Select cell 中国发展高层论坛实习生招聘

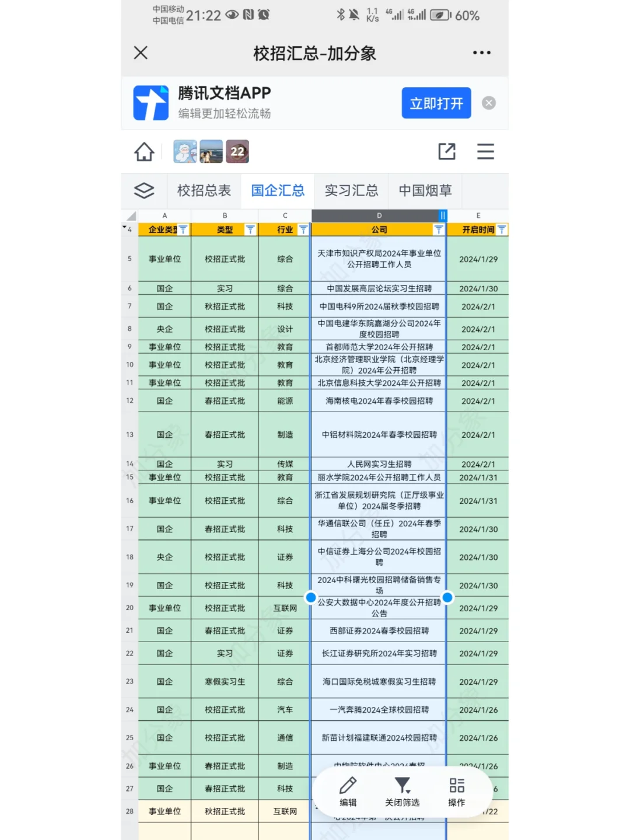(x=379, y=288)
